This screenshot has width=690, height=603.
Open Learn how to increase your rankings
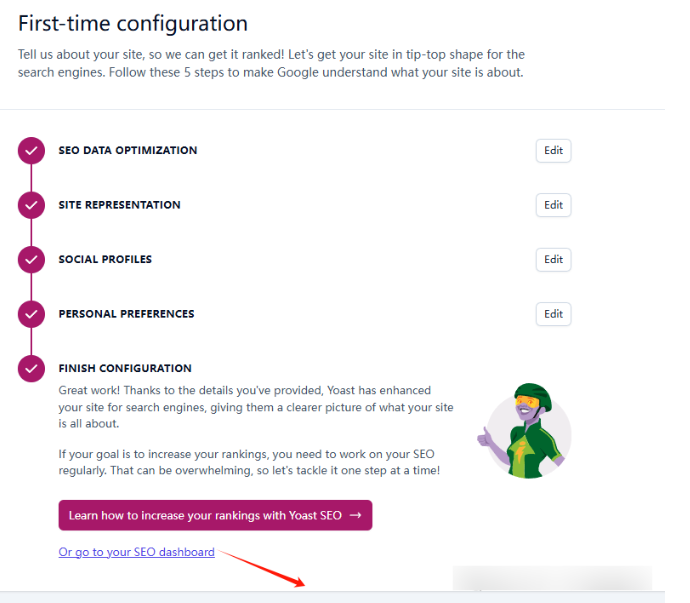point(215,516)
